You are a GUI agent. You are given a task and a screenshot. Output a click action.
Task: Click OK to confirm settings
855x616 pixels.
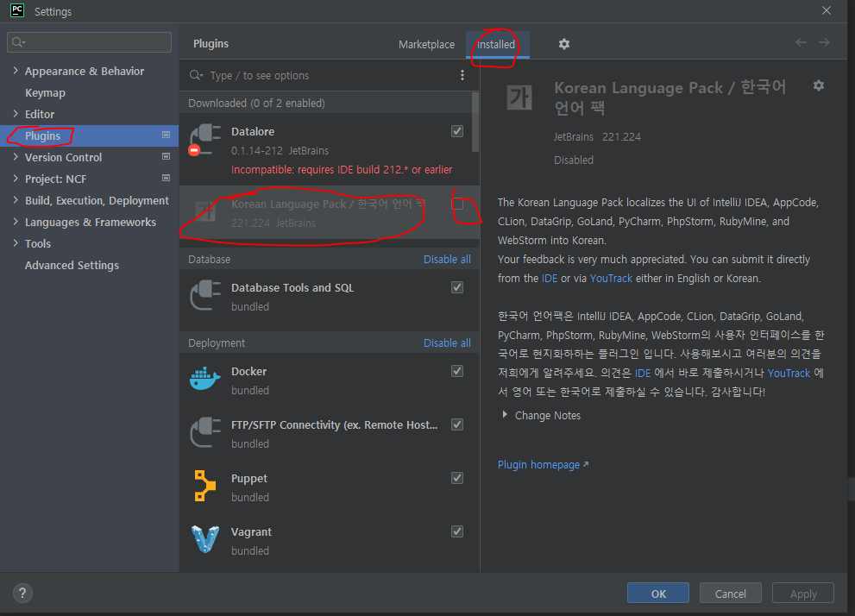point(658,593)
